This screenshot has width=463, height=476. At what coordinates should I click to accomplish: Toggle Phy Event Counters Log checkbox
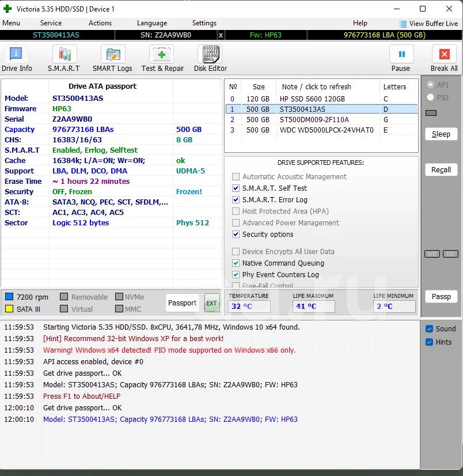pyautogui.click(x=236, y=275)
